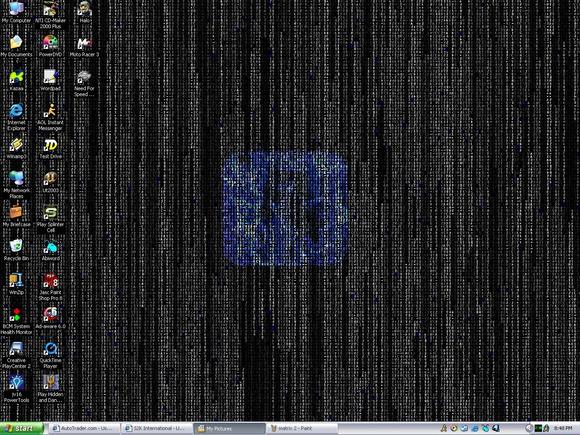Select Play Hidden and Dangerous shortcut

(50, 388)
